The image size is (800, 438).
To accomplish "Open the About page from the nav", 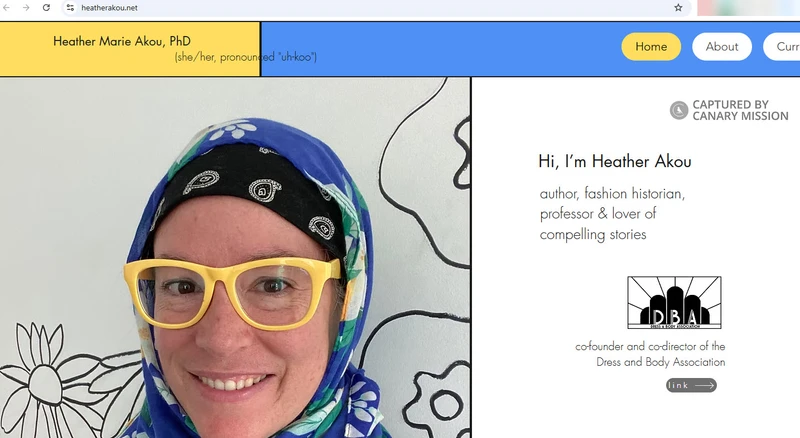I will coord(722,47).
